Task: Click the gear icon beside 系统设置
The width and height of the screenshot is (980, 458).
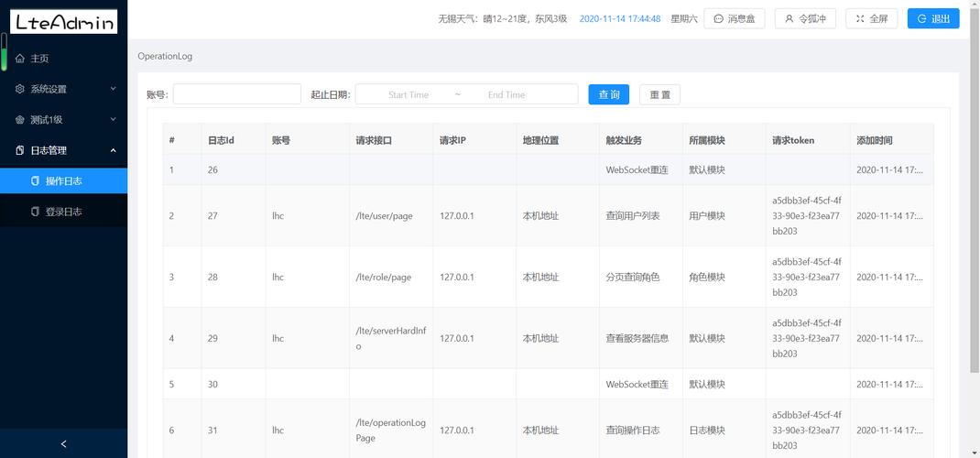Action: (x=20, y=89)
